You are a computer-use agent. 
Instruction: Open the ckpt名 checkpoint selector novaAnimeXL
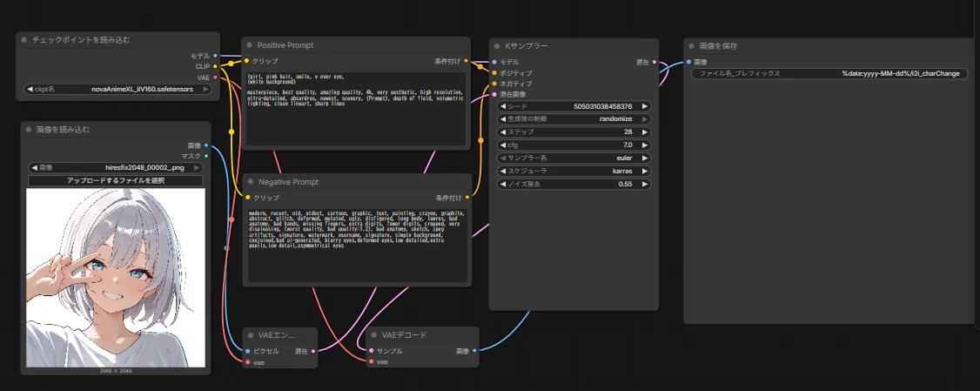(118, 90)
